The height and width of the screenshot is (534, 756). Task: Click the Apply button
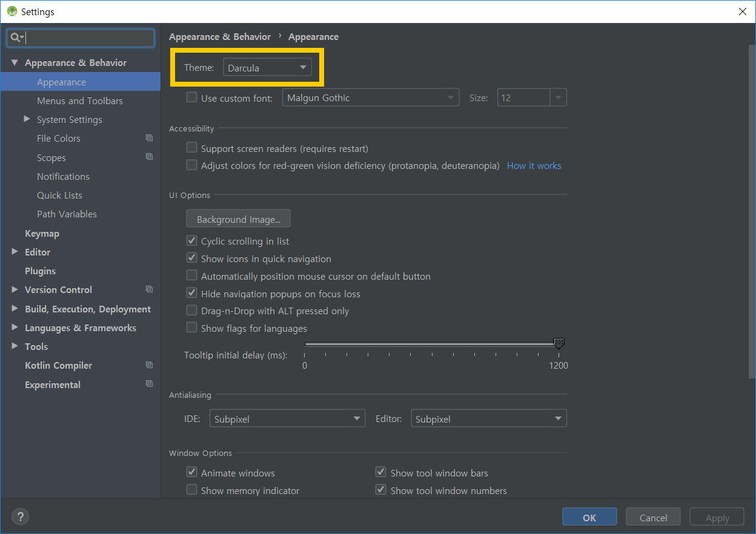pos(717,517)
